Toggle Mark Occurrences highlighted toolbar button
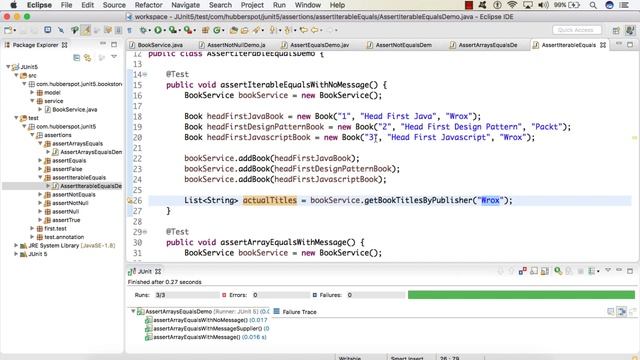 point(86,30)
